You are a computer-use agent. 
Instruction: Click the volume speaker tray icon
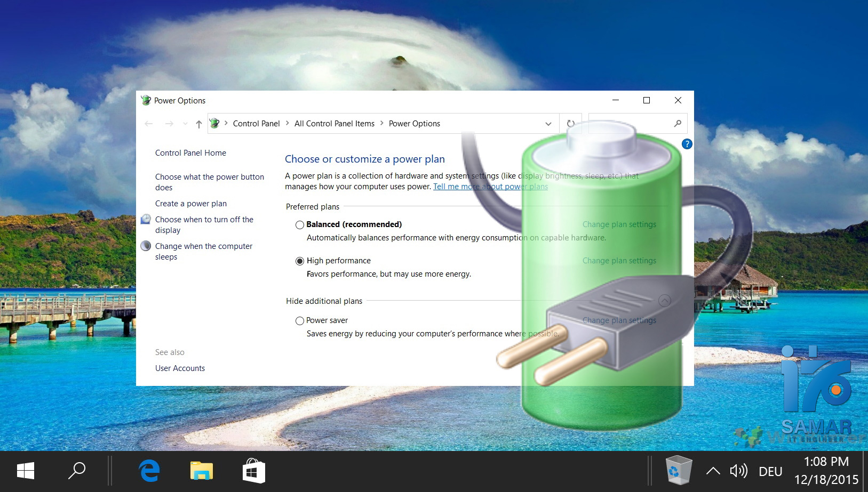click(738, 471)
